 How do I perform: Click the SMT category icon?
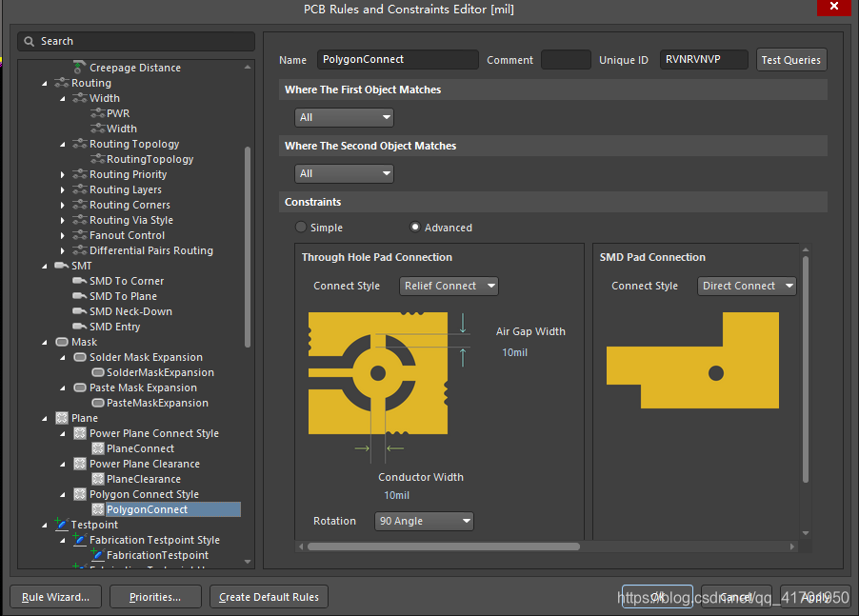tap(62, 266)
